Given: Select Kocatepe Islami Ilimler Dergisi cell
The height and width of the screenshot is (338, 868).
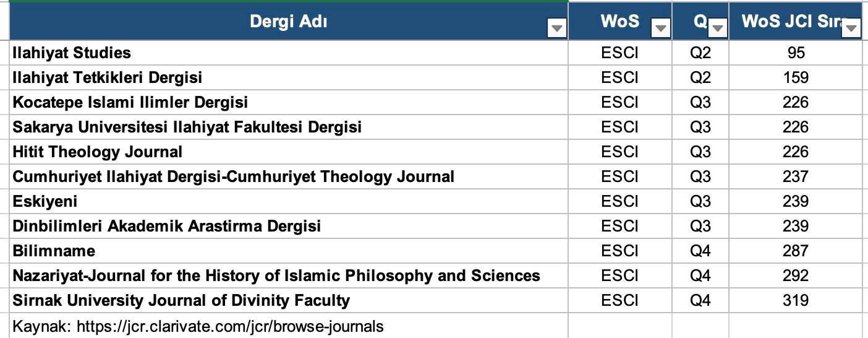Looking at the screenshot, I should 130,102.
